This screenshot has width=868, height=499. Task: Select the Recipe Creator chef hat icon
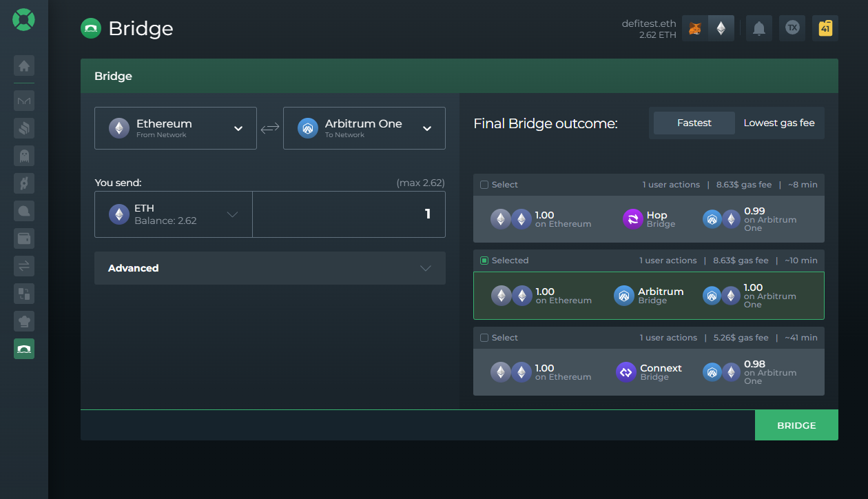click(24, 321)
